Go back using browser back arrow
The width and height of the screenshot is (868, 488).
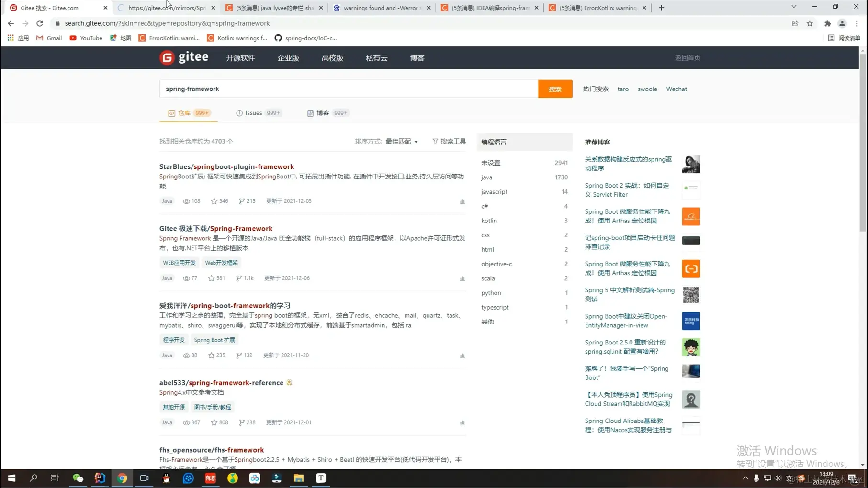coord(11,23)
